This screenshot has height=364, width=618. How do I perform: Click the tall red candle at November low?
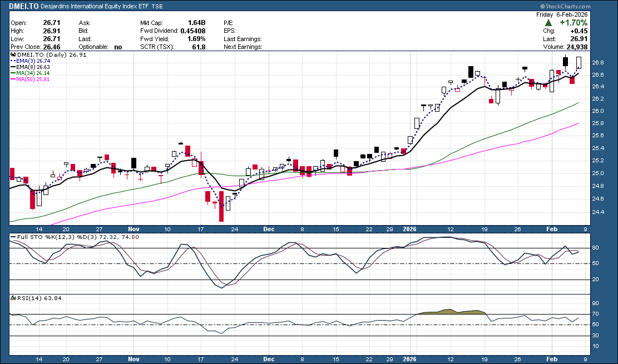click(x=221, y=206)
